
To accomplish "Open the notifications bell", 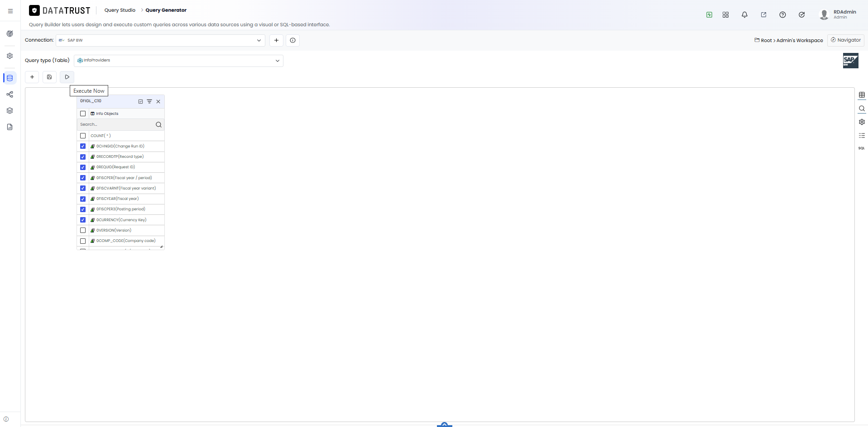I will pyautogui.click(x=744, y=14).
